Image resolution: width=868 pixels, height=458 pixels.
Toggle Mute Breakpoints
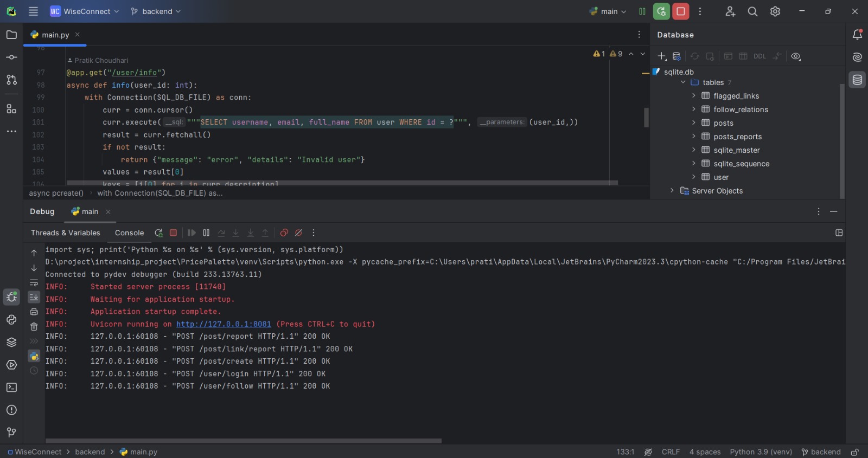(x=298, y=233)
